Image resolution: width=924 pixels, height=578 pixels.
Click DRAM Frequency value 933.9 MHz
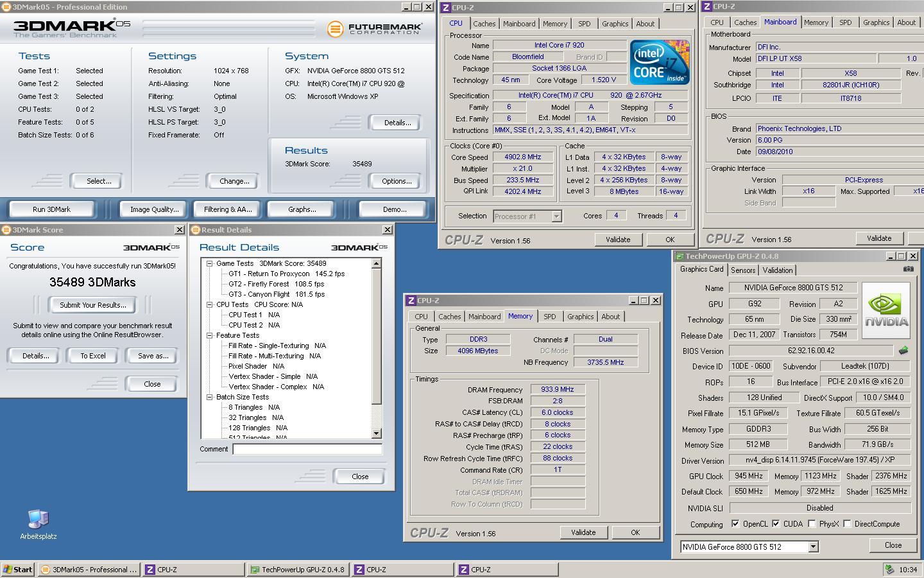coord(558,389)
